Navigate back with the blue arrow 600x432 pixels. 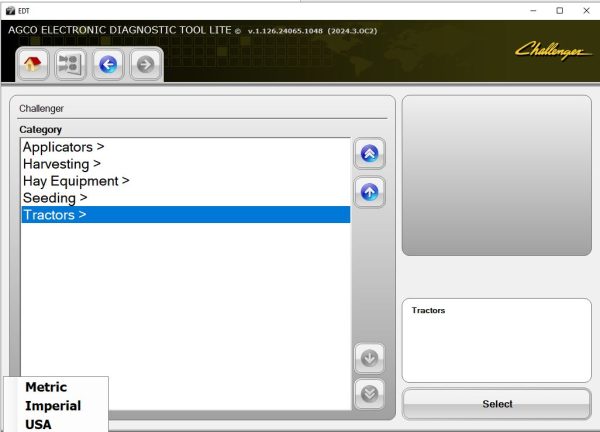[x=108, y=64]
